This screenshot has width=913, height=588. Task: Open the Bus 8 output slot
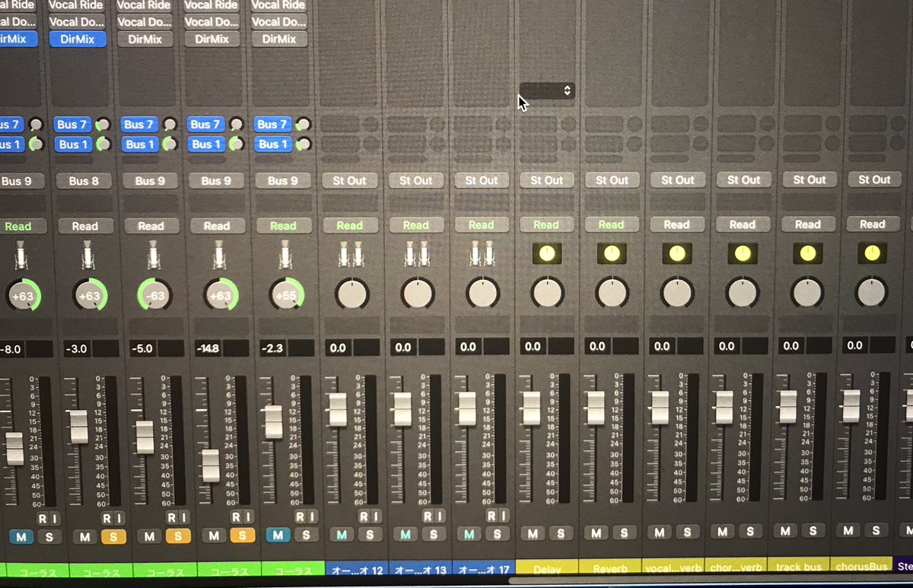click(x=84, y=181)
